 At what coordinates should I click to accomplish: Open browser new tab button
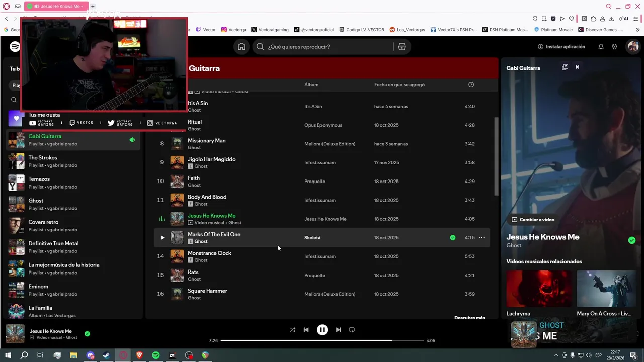click(x=93, y=6)
